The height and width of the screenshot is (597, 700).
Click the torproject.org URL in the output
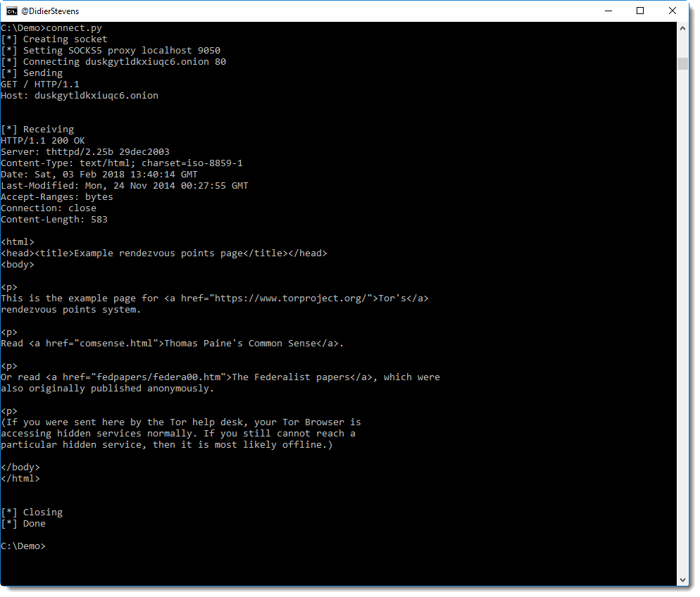click(x=289, y=298)
